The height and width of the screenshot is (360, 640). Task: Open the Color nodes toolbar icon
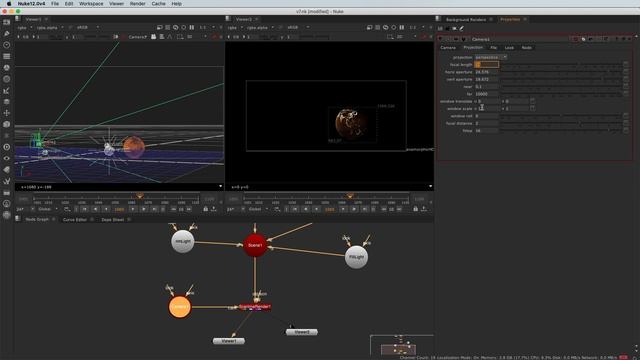(x=7, y=68)
